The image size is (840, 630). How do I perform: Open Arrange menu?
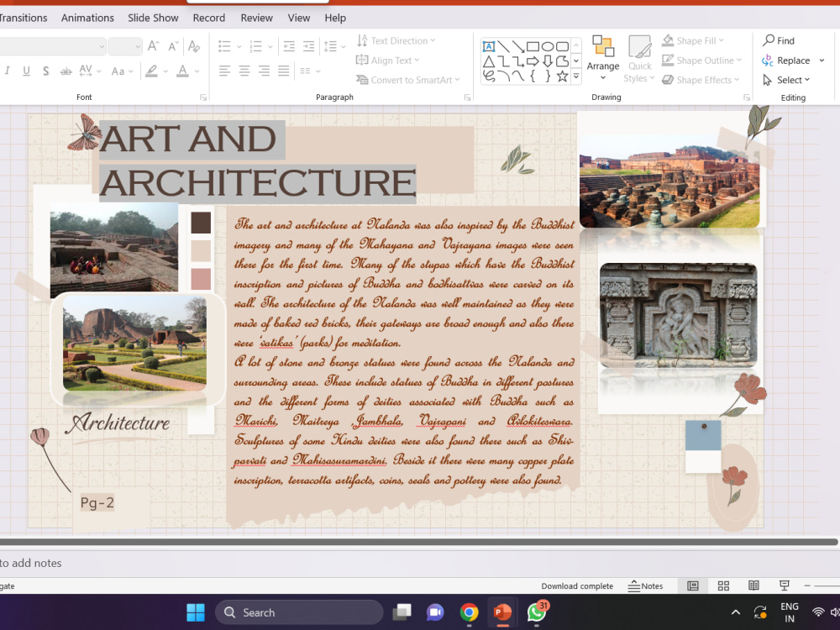coord(603,58)
